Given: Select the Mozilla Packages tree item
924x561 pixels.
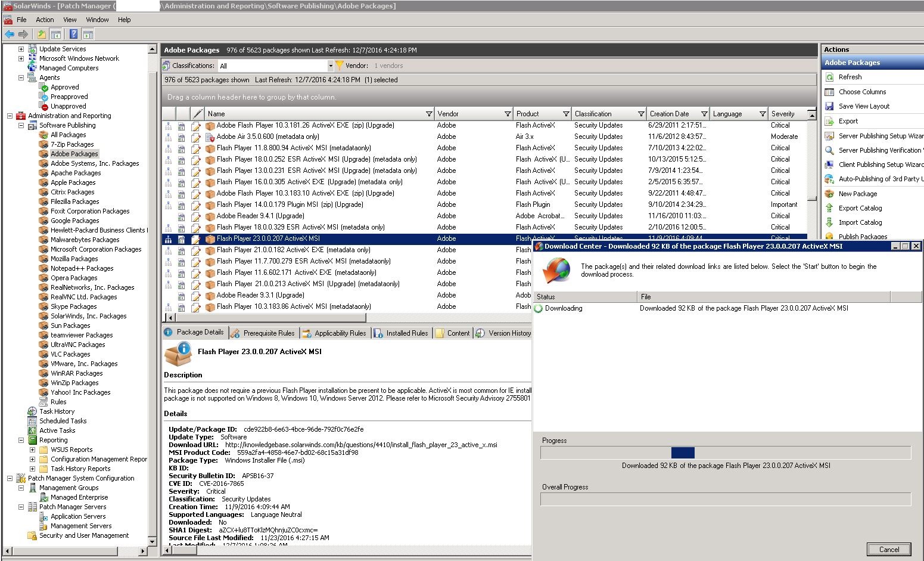Looking at the screenshot, I should [x=74, y=259].
